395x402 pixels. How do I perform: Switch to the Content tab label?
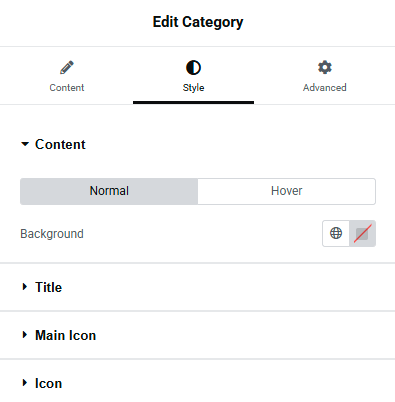[67, 88]
